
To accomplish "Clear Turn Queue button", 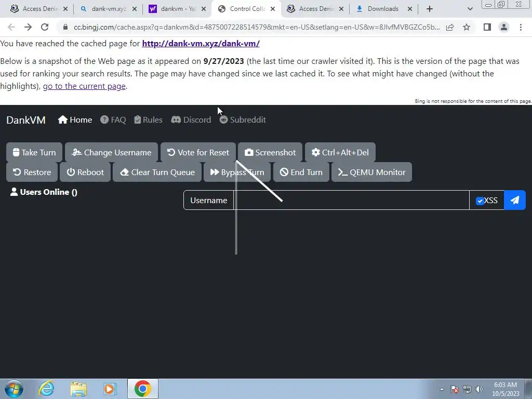I will [157, 172].
